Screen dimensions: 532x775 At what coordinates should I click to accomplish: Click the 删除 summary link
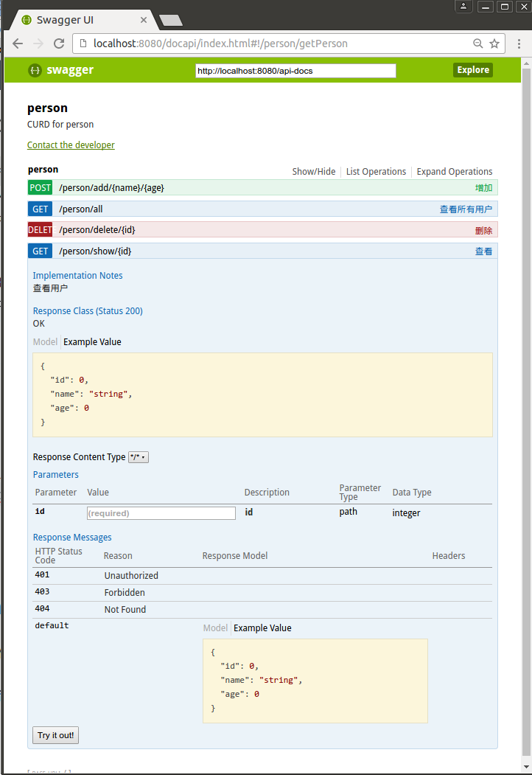[x=483, y=230]
